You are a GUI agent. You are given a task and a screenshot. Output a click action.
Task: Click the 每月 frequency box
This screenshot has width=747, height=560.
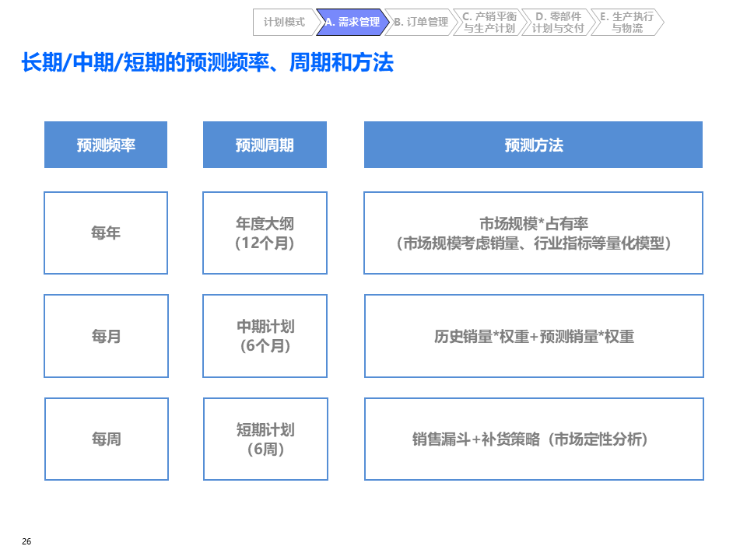[x=107, y=336]
